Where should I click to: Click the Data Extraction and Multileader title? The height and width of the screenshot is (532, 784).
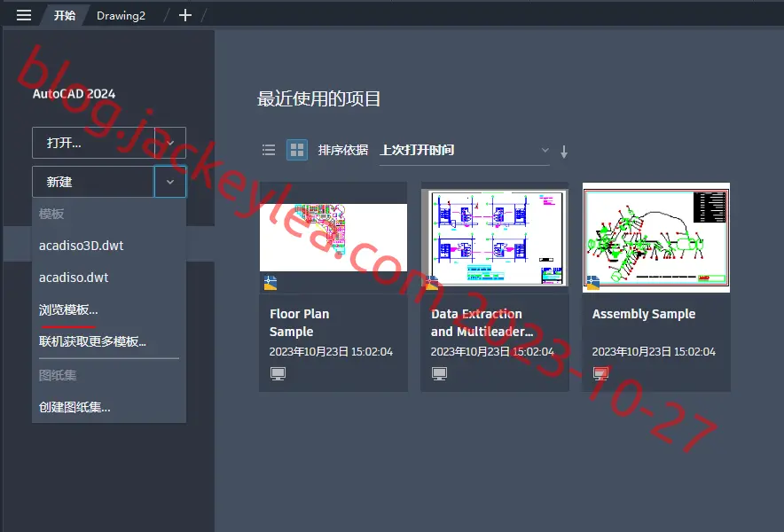tap(482, 323)
